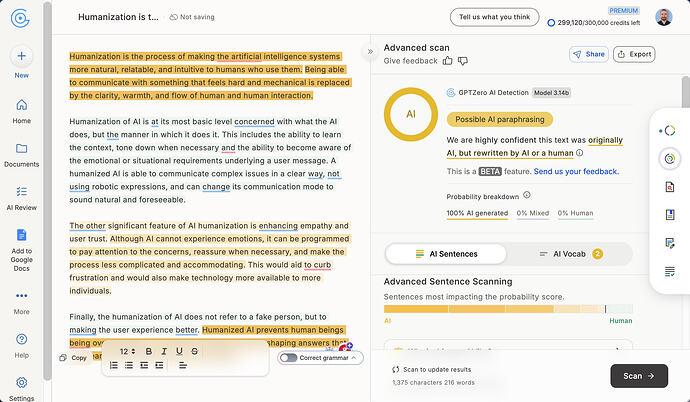690x402 pixels.
Task: Apply strikethrough formatting to text
Action: pos(195,351)
